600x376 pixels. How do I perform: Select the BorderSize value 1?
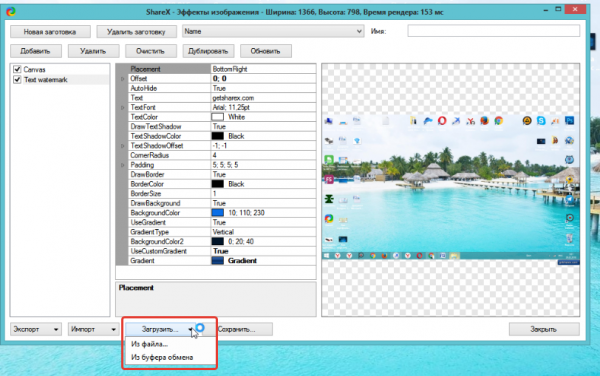214,194
